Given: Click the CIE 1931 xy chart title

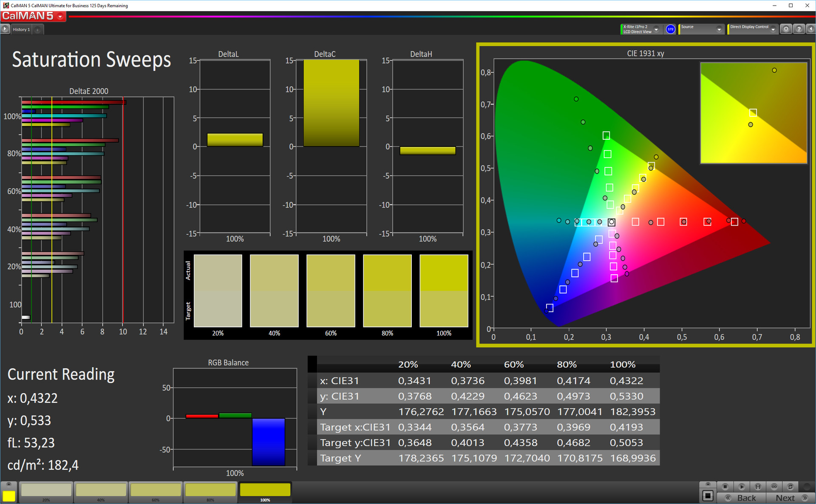Looking at the screenshot, I should 645,53.
